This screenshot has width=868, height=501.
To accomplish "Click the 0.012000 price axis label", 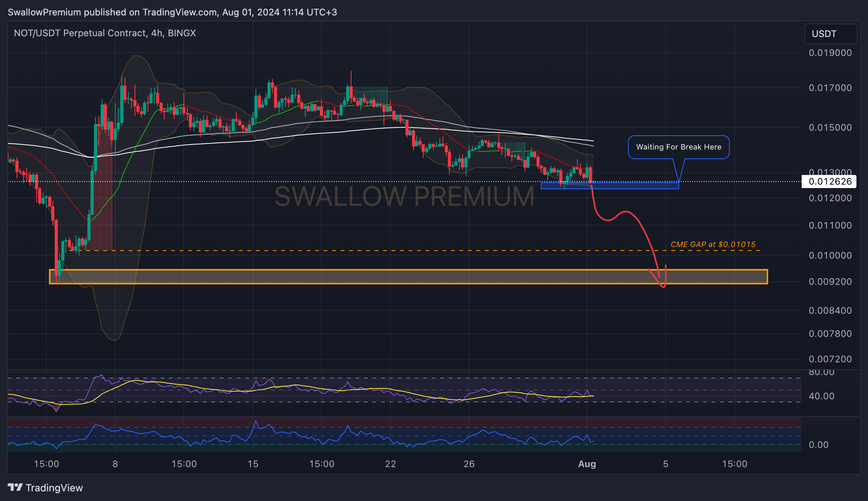I will coord(830,198).
